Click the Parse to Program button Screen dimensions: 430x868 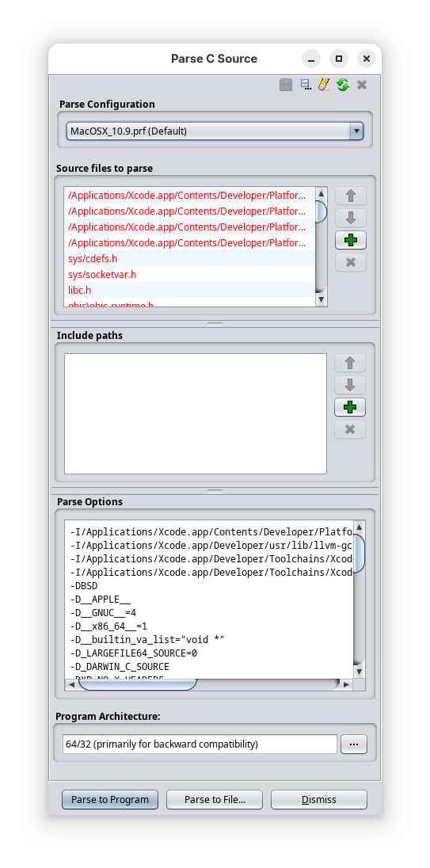click(x=110, y=799)
